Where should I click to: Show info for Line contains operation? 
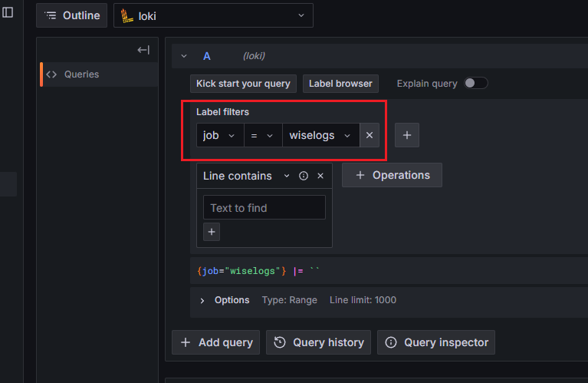304,176
